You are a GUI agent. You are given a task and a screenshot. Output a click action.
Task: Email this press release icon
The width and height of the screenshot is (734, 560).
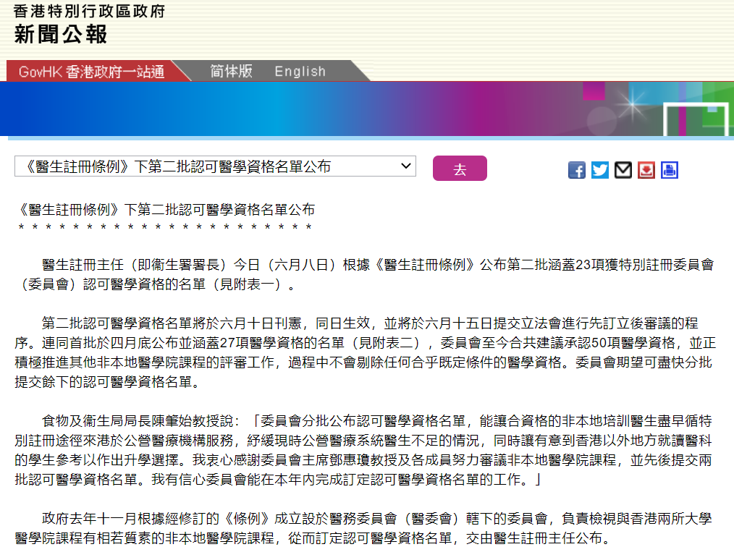(623, 170)
